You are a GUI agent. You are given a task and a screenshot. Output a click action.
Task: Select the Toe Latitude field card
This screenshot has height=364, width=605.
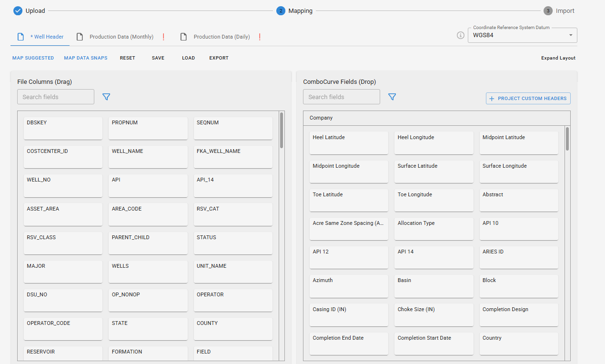click(x=349, y=200)
